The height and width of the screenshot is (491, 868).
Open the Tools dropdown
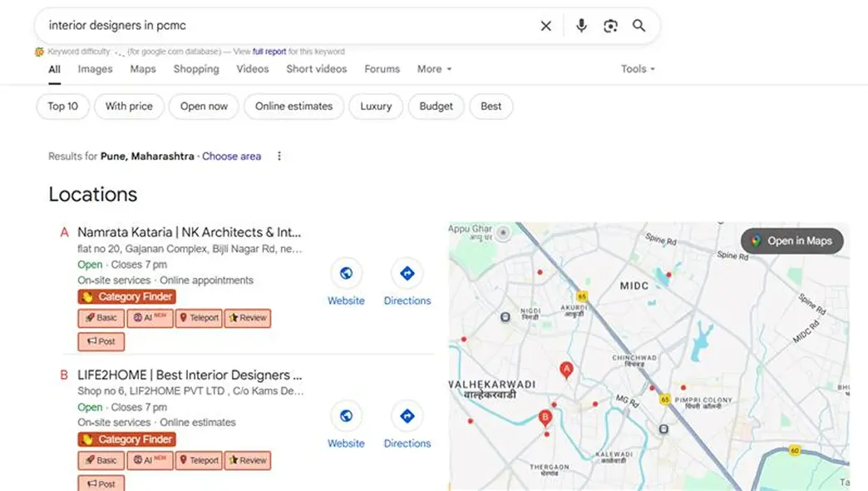pyautogui.click(x=638, y=69)
